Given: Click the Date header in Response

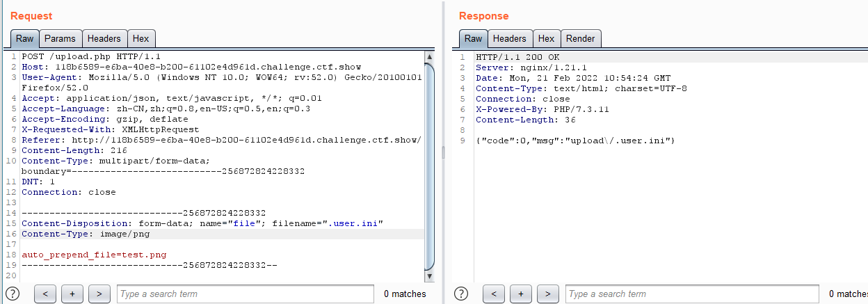Looking at the screenshot, I should coord(573,77).
